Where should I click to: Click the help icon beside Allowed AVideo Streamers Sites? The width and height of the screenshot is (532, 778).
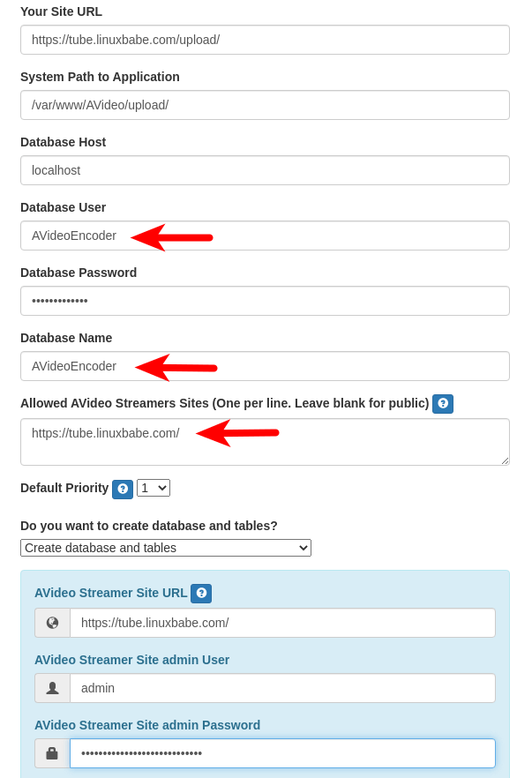[x=443, y=404]
